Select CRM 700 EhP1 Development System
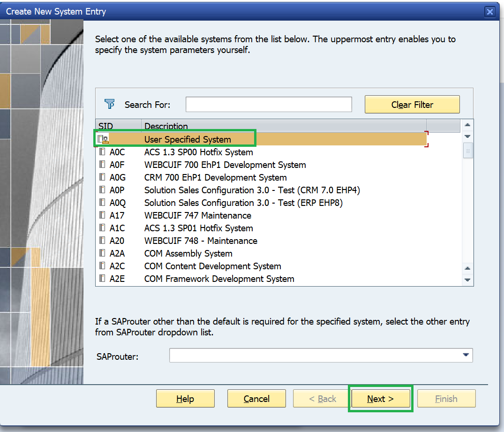The height and width of the screenshot is (432, 504). coord(215,177)
